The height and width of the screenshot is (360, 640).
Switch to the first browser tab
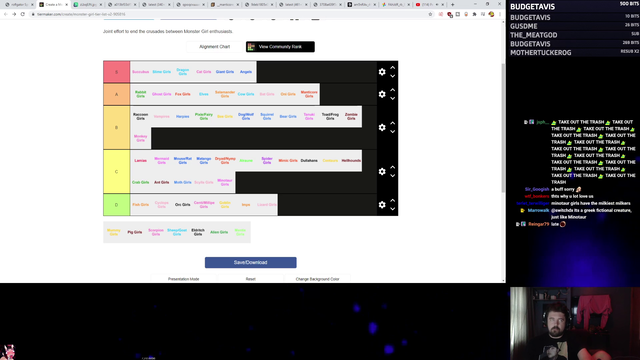pyautogui.click(x=19, y=4)
